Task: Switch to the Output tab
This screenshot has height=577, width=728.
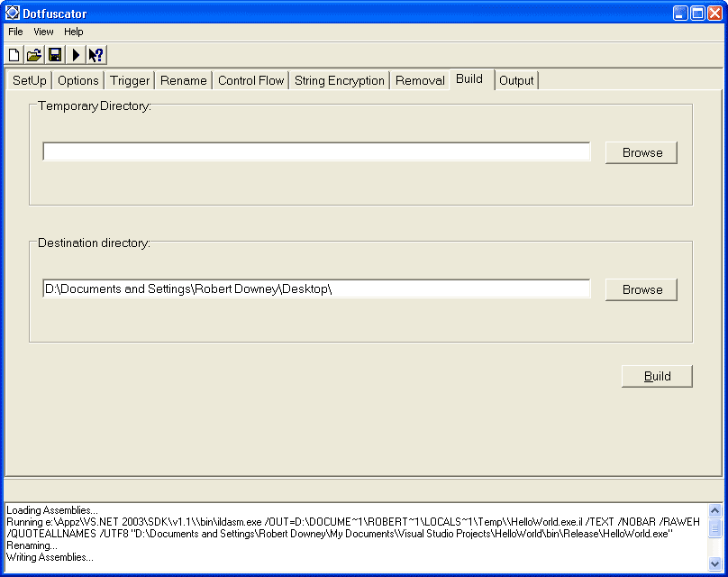Action: (516, 80)
